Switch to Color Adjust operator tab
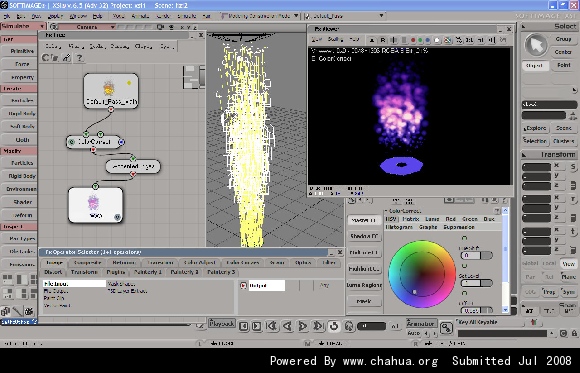580x373 pixels. (200, 262)
